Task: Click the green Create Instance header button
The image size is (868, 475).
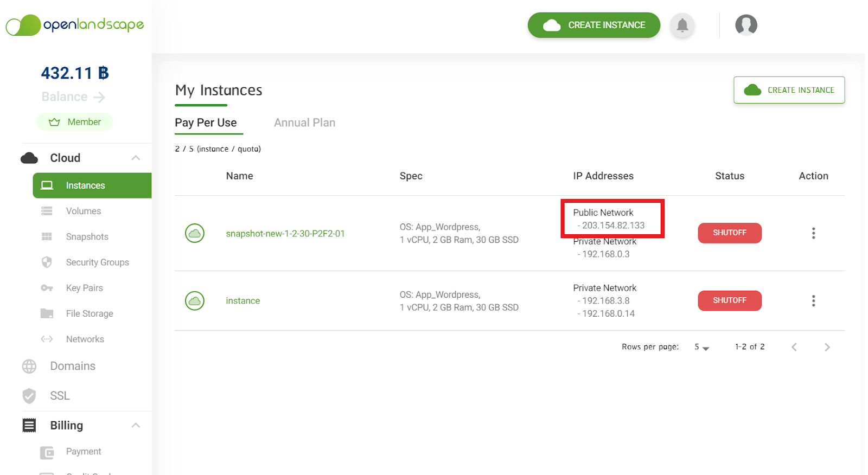Action: (593, 25)
